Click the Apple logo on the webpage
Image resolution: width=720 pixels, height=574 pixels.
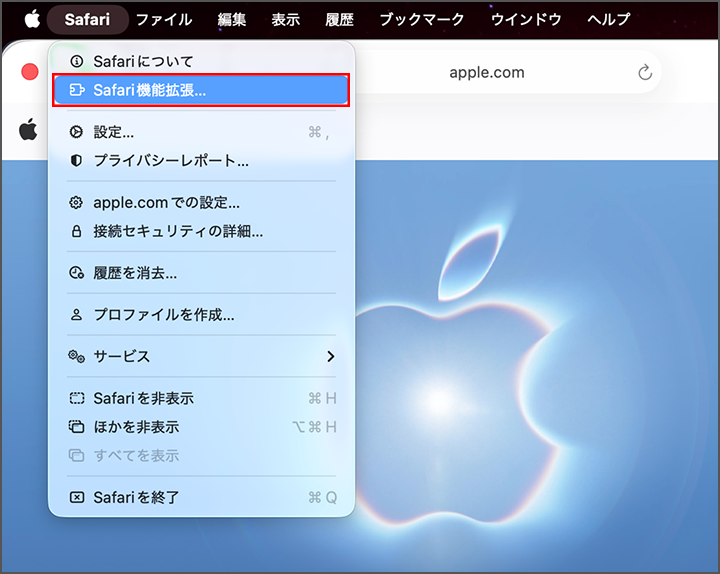tap(28, 129)
